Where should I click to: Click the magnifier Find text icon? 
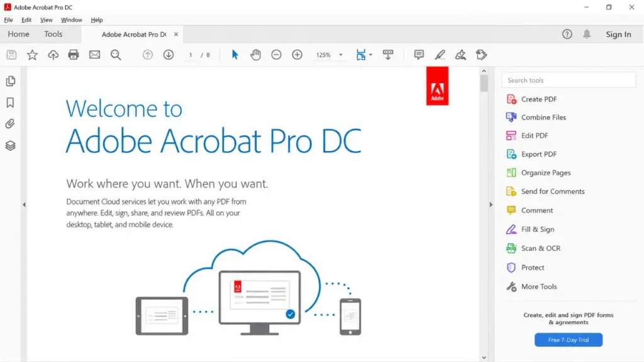click(x=116, y=55)
